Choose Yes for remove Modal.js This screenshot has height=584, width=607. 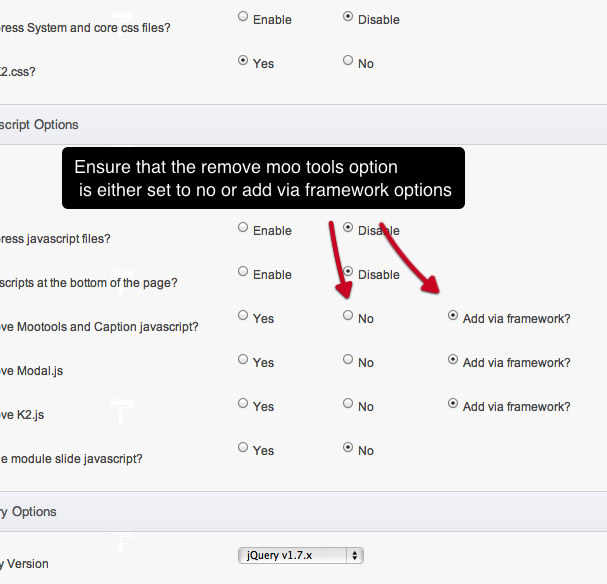tap(243, 360)
